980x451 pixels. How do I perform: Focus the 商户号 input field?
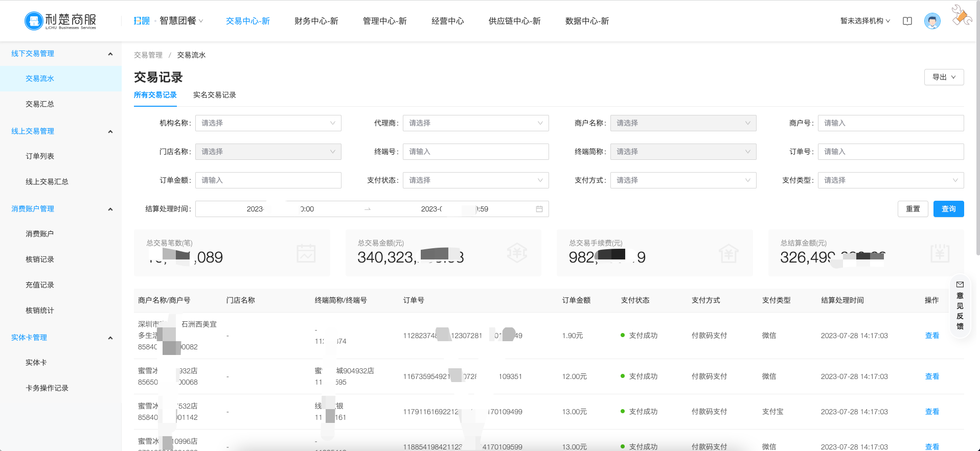pyautogui.click(x=891, y=123)
